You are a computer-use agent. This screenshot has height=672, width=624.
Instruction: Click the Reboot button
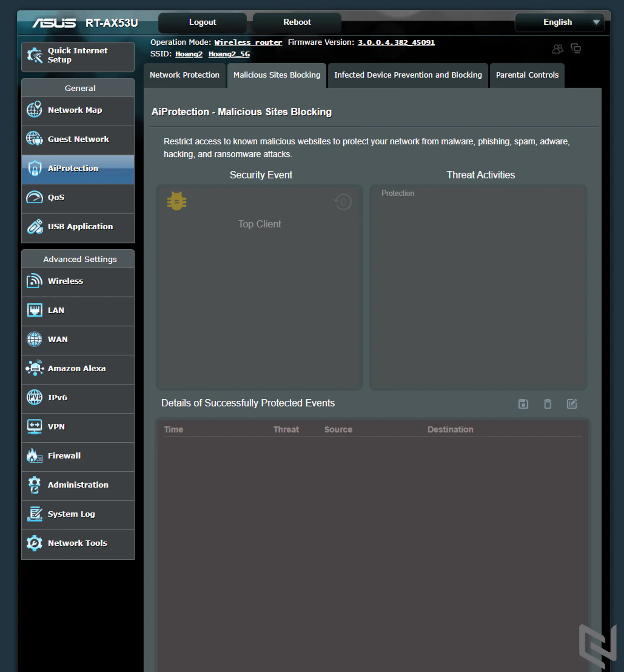tap(297, 22)
